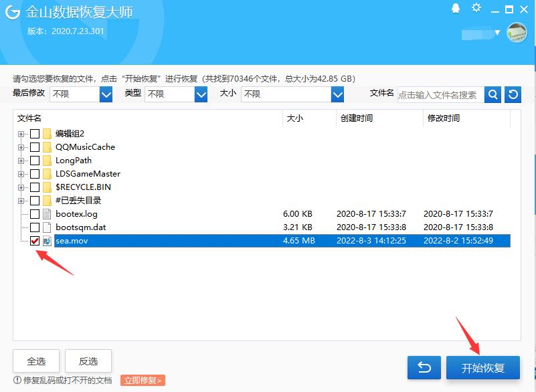Open the 类型 filter dropdown
Image resolution: width=536 pixels, height=392 pixels.
(x=202, y=94)
